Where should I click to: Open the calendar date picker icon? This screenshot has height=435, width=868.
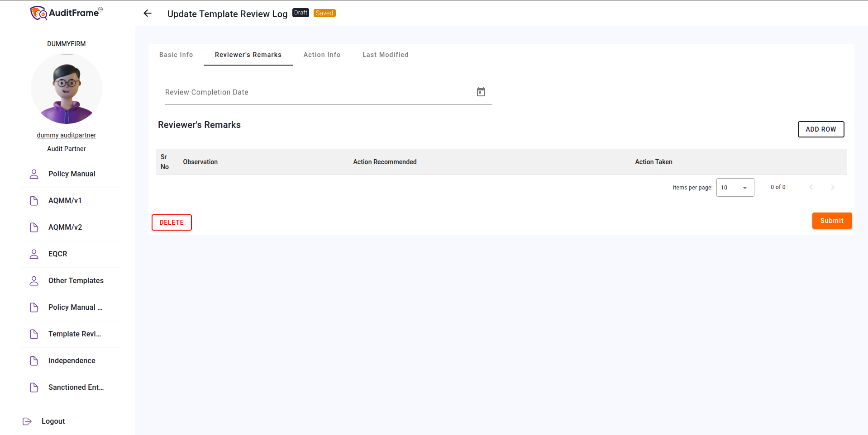tap(481, 92)
